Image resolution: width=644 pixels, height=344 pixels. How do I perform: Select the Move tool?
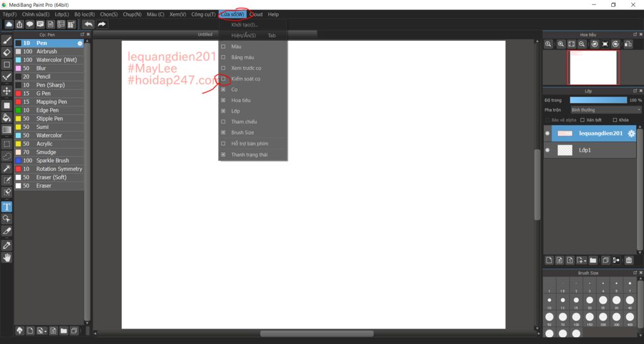pyautogui.click(x=6, y=91)
